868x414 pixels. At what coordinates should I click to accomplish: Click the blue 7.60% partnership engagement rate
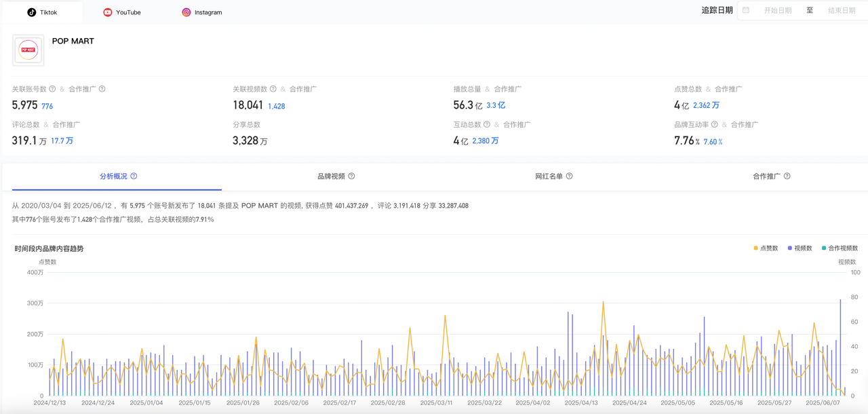point(713,141)
